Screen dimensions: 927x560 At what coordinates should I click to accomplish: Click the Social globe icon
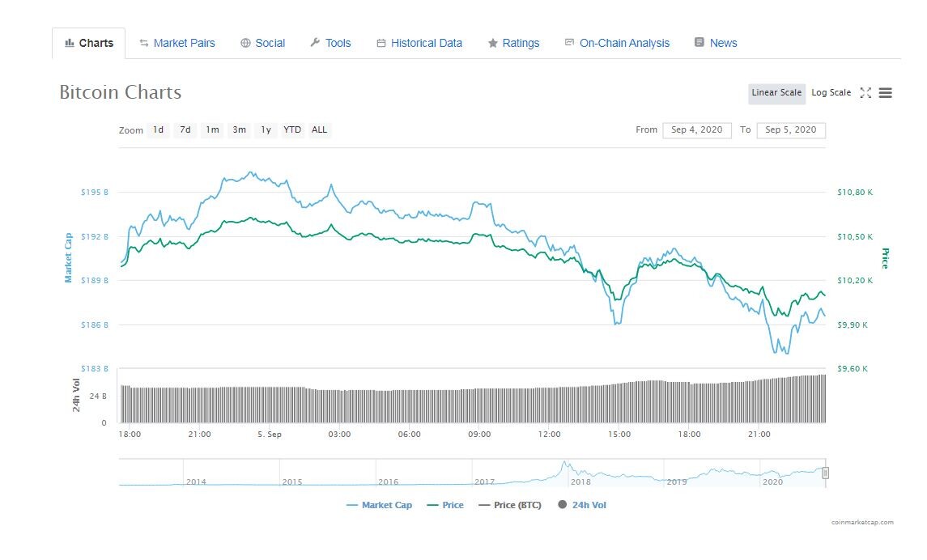pyautogui.click(x=245, y=43)
